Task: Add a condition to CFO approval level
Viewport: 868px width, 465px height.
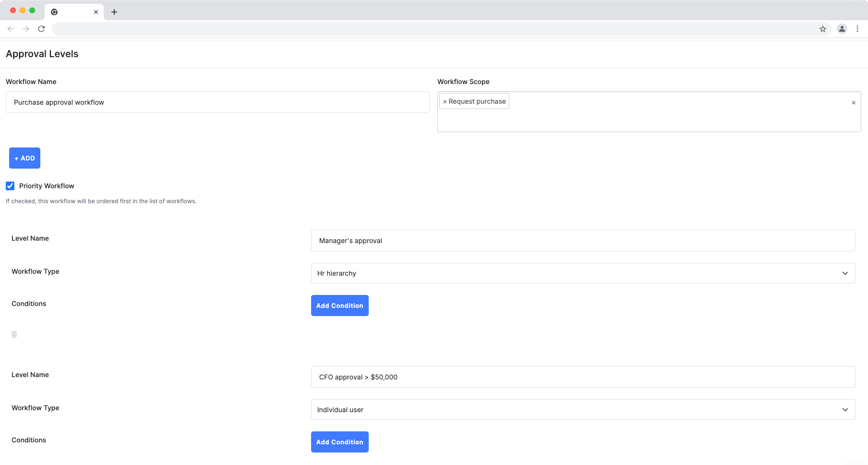Action: [339, 441]
